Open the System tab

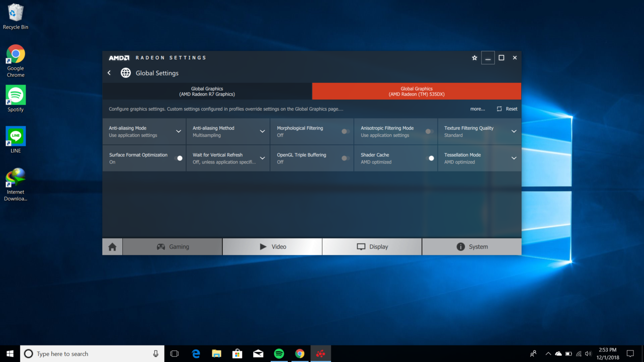click(x=472, y=247)
